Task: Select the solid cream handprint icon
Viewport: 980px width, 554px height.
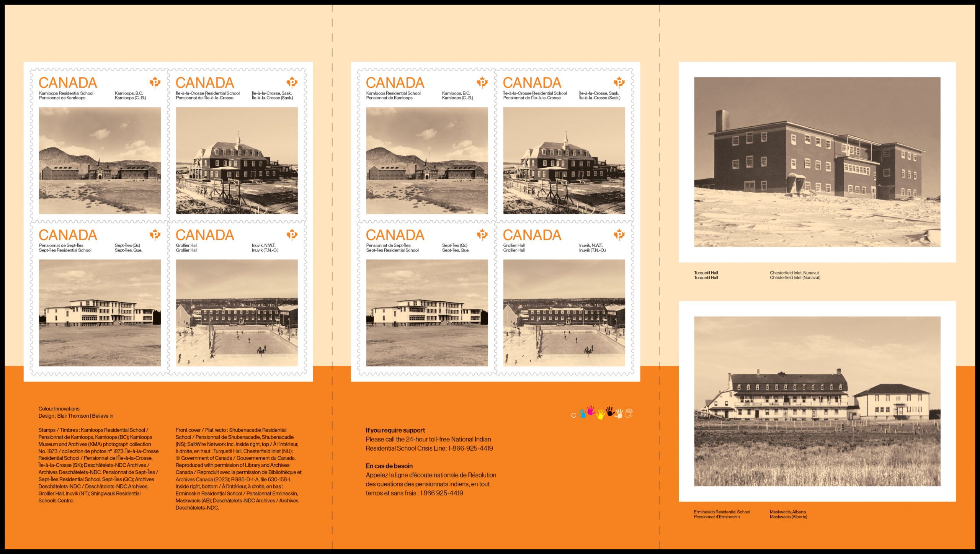Action: (619, 414)
